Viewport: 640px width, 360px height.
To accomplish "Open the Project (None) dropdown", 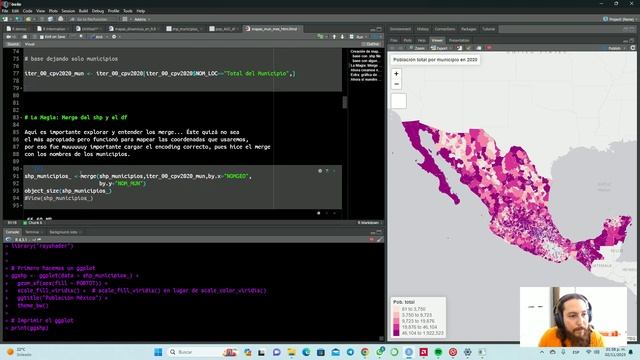I will click(x=620, y=19).
